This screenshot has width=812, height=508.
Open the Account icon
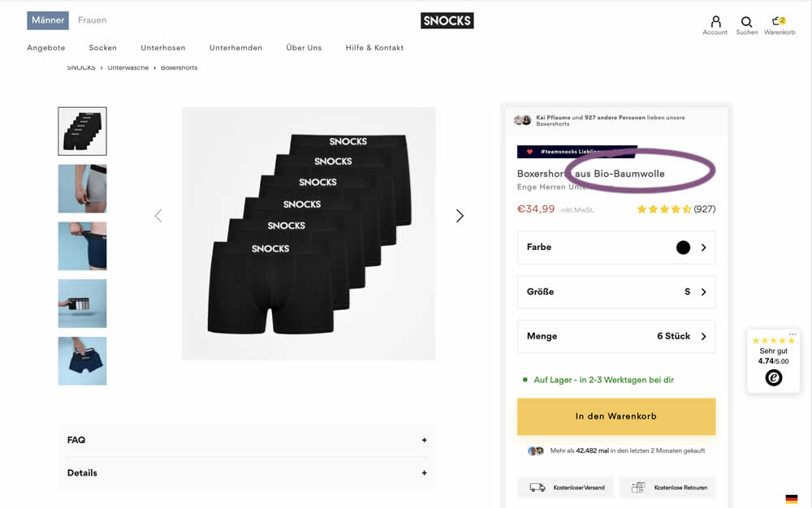coord(715,22)
